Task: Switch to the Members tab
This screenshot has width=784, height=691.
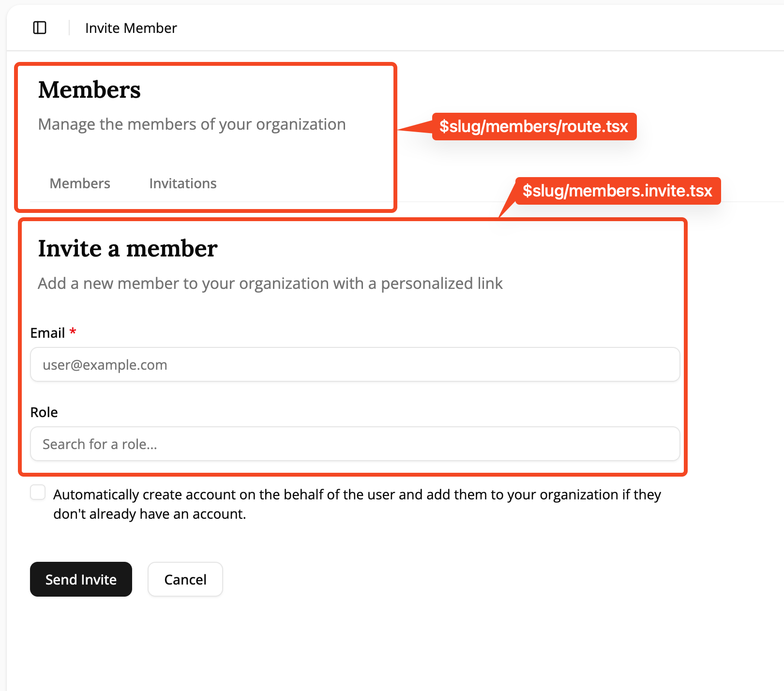Action: click(x=80, y=183)
